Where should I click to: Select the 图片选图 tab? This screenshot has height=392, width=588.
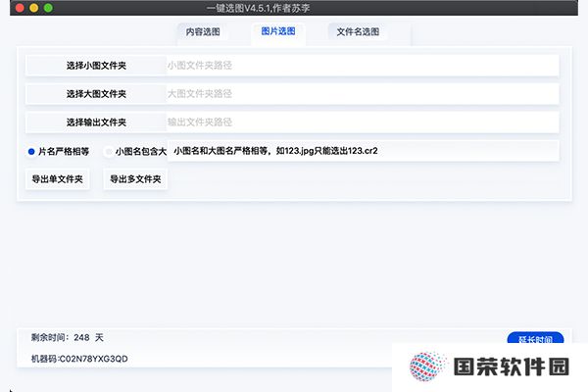pos(278,31)
